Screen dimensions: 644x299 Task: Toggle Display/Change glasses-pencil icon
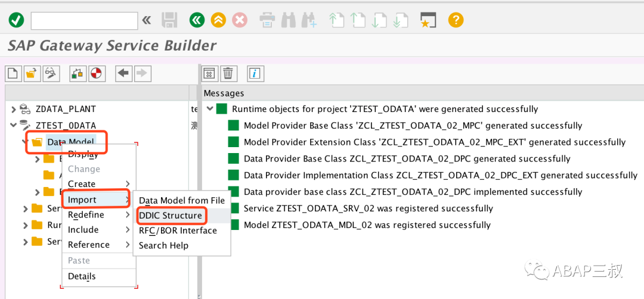coord(51,73)
